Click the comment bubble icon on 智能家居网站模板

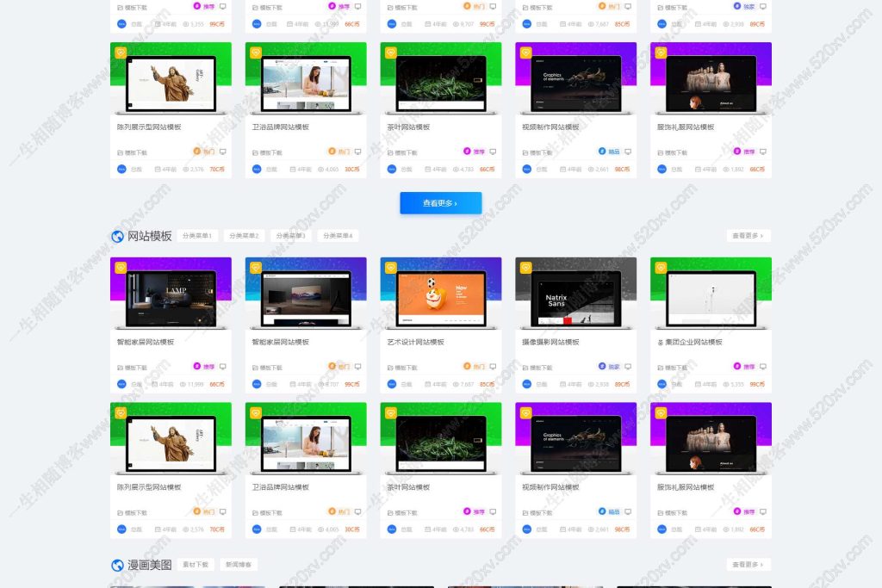[221, 365]
